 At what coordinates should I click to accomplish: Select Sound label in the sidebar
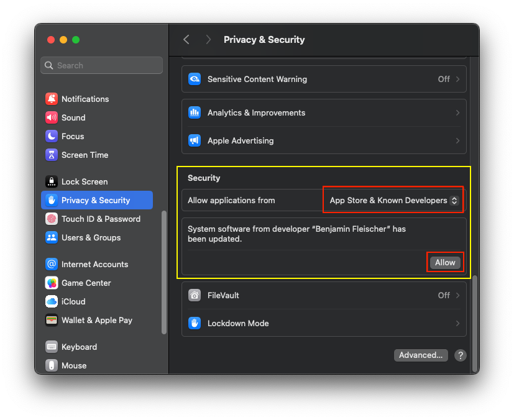pos(73,117)
